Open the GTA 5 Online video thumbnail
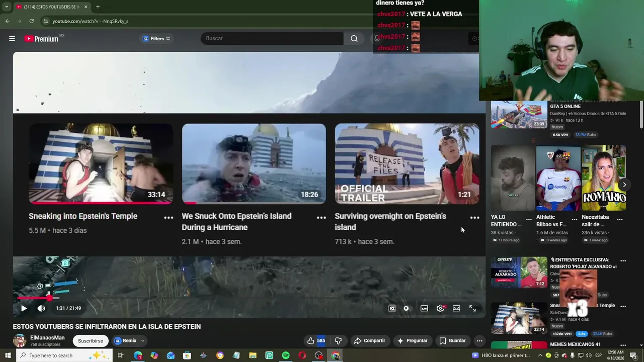 pos(519,115)
